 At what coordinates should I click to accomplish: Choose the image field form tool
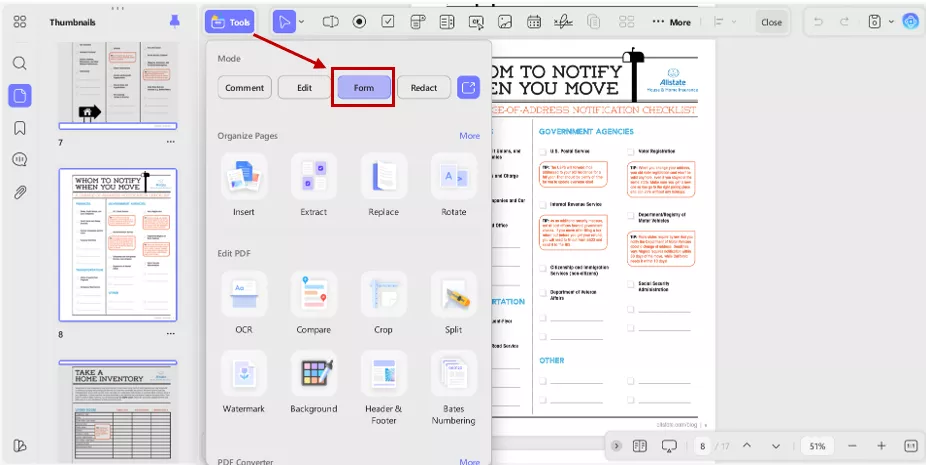(505, 22)
